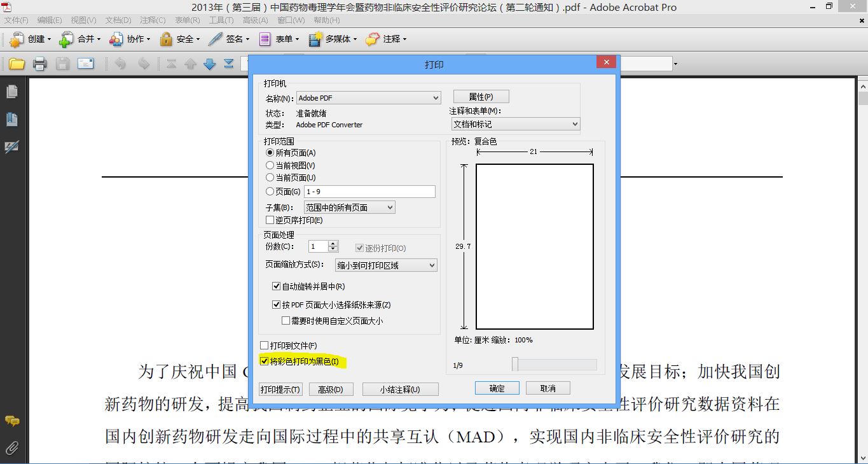The image size is (868, 464).
Task: Open the 工具(T) menu
Action: tap(221, 20)
